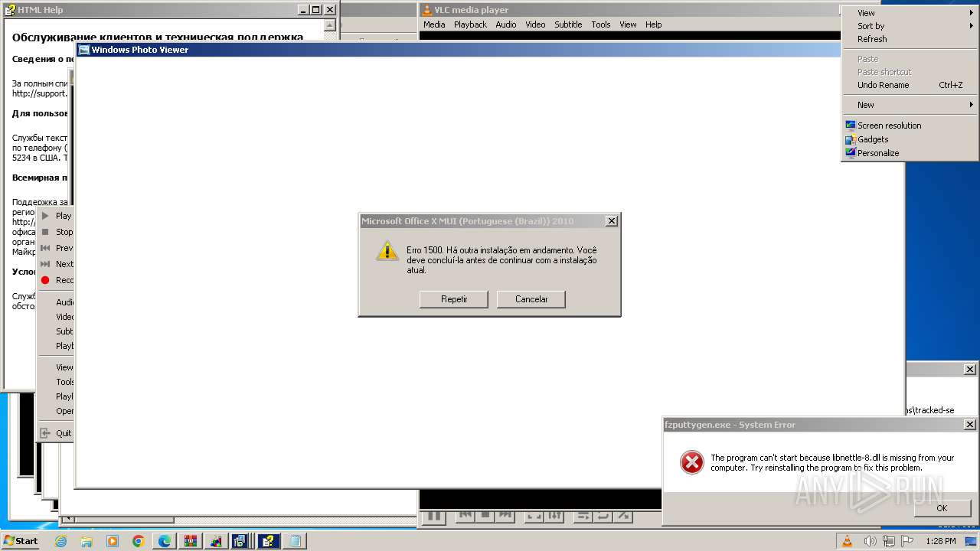Expand the Sort by submenu arrow
The image size is (980, 551).
point(971,26)
